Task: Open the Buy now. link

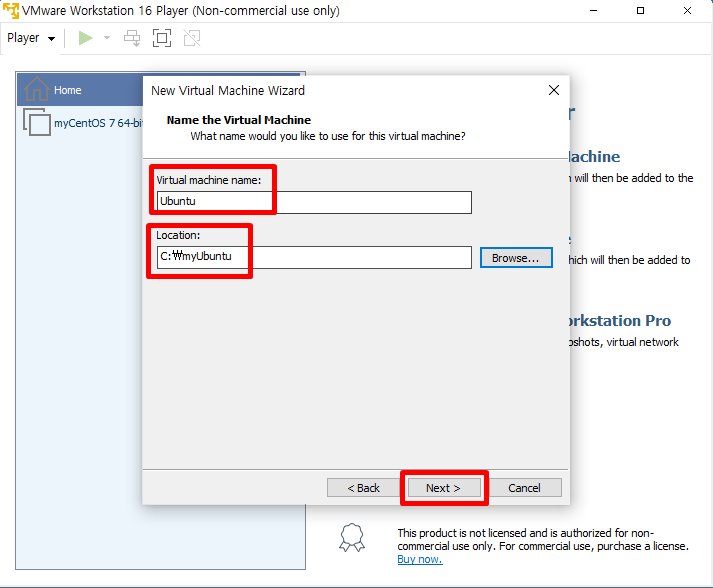Action: [x=420, y=559]
